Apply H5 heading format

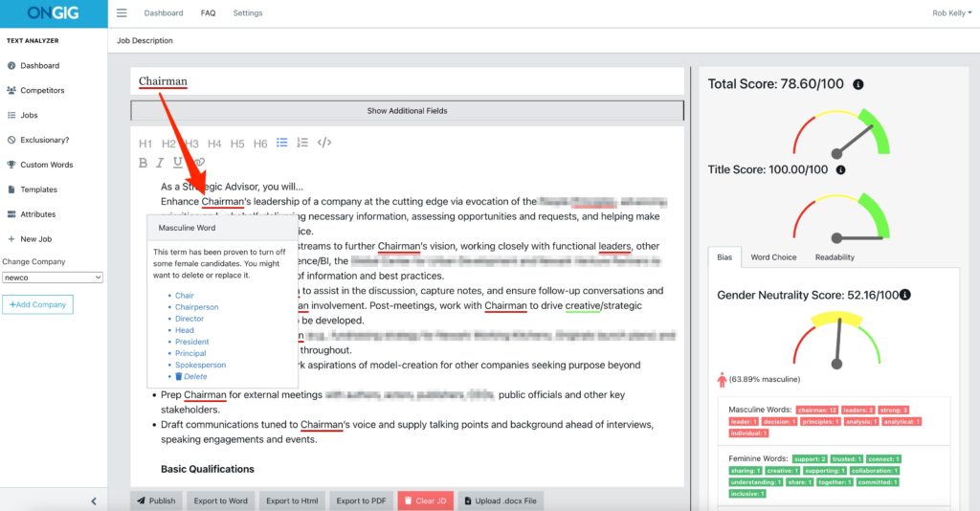click(x=237, y=144)
